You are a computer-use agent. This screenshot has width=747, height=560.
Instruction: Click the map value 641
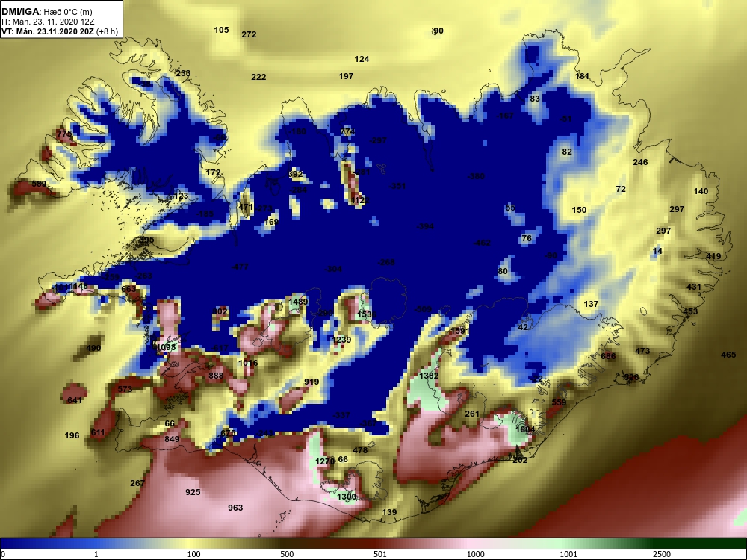click(x=75, y=400)
